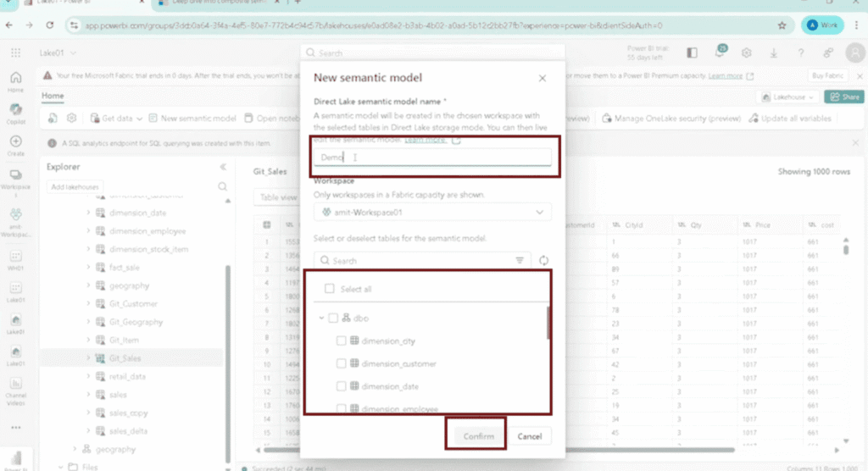Viewport: 868px width, 471px height.
Task: Refresh the table list in dialog
Action: (543, 260)
